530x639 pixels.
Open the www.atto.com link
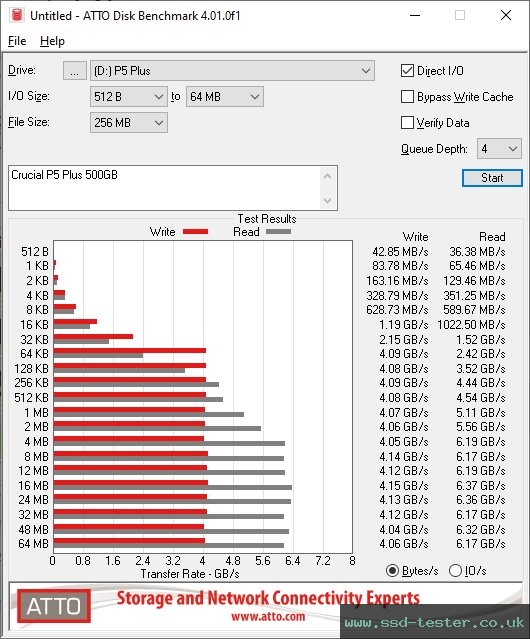tap(268, 617)
